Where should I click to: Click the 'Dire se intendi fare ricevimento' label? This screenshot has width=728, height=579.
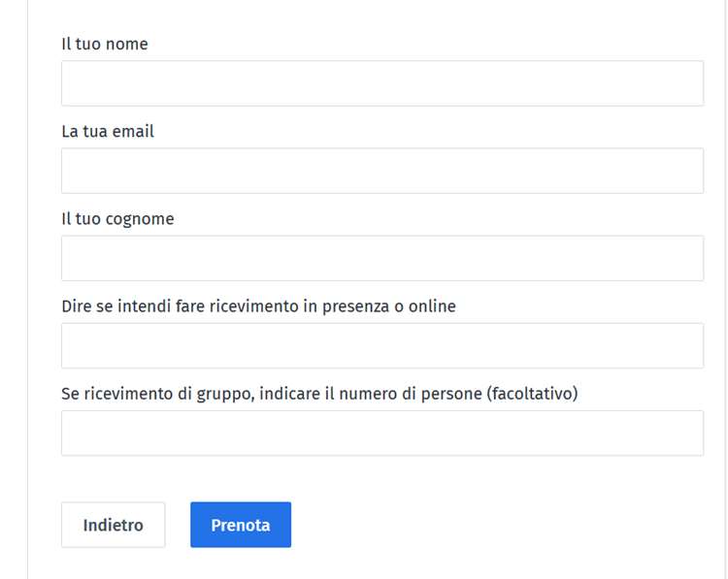click(x=258, y=306)
